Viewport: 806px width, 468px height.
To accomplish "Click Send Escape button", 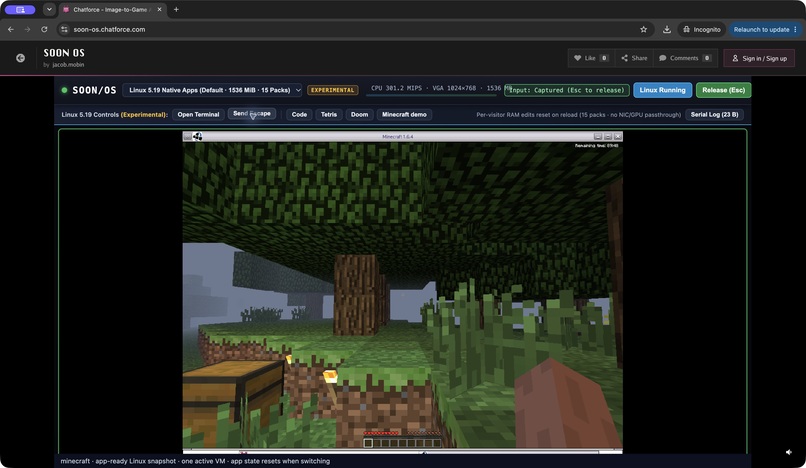I will point(252,114).
